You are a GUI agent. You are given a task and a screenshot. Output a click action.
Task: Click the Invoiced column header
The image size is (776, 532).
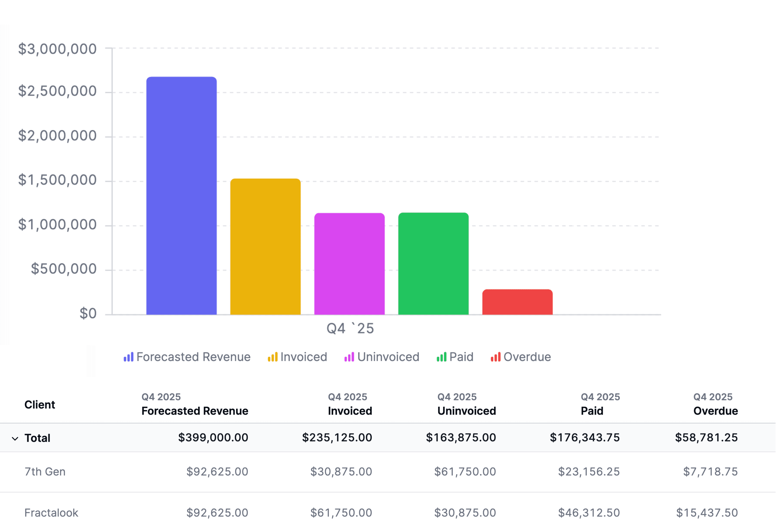coord(349,411)
